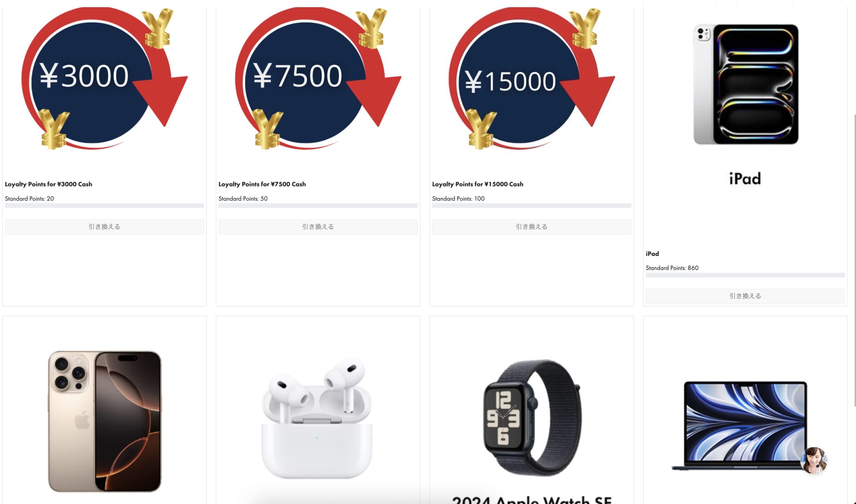The image size is (856, 504).
Task: Redeem the ¥15000 cash reward
Action: click(532, 227)
